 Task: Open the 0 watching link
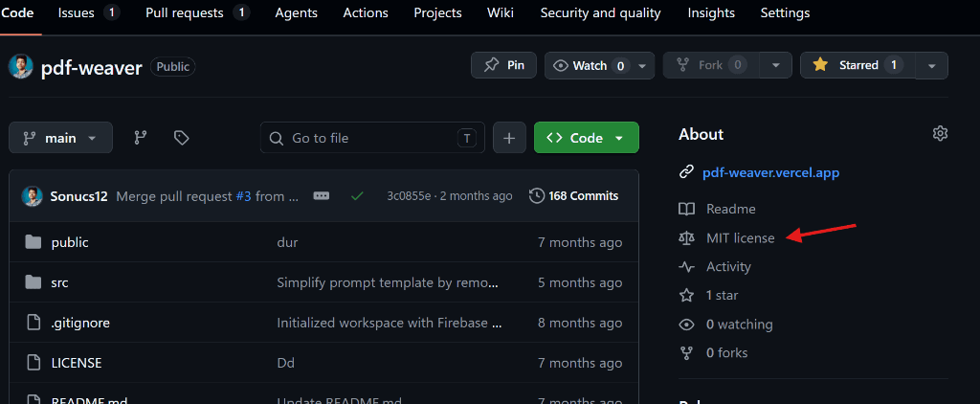(x=740, y=325)
